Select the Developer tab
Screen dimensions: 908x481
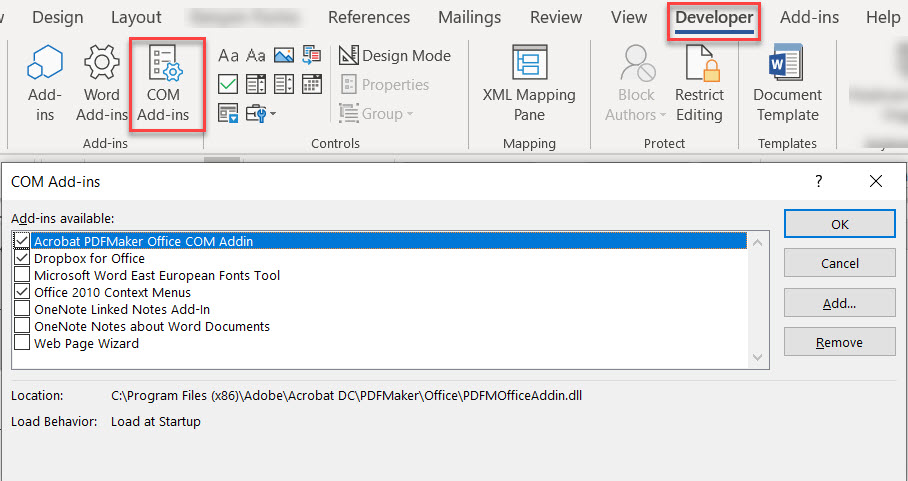[714, 18]
